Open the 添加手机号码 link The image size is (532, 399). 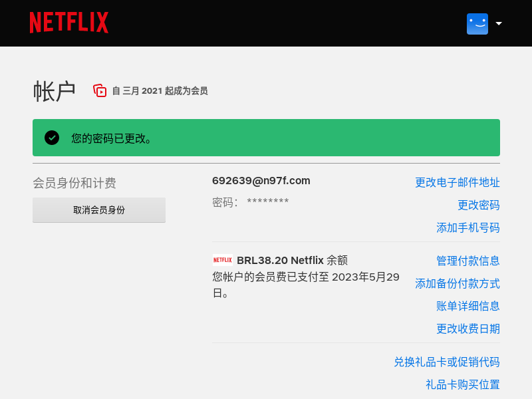tap(468, 227)
